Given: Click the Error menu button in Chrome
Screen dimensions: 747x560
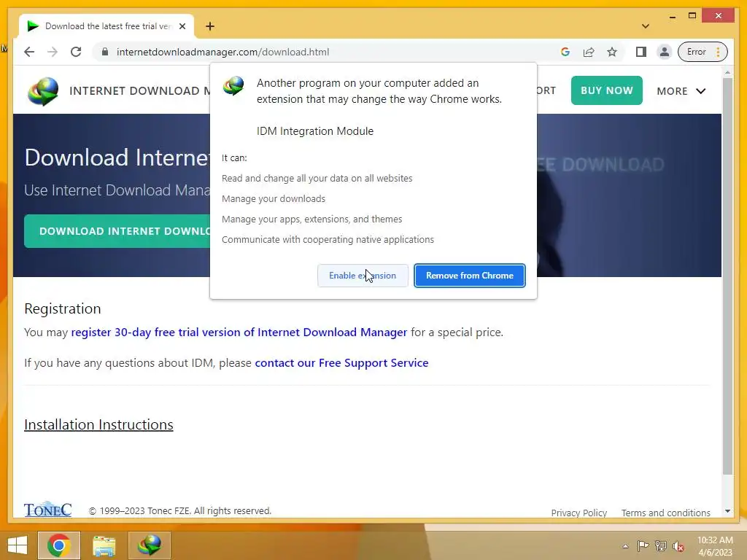Looking at the screenshot, I should 703,52.
